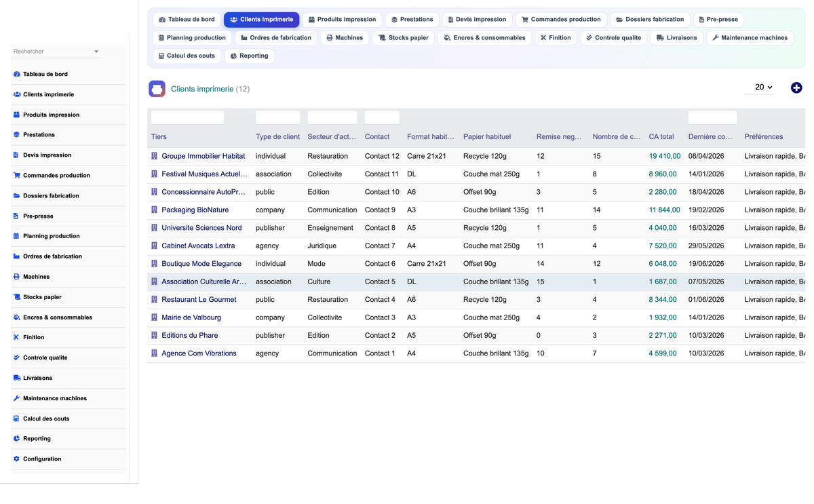Sort by the Papier habituel column header

[x=487, y=136]
